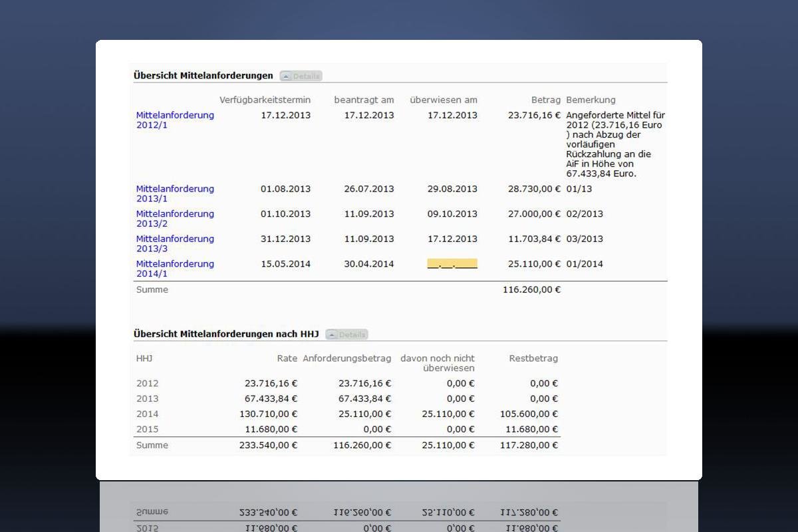Select the Betrag column header
Screen dimensions: 798x532
[545, 100]
